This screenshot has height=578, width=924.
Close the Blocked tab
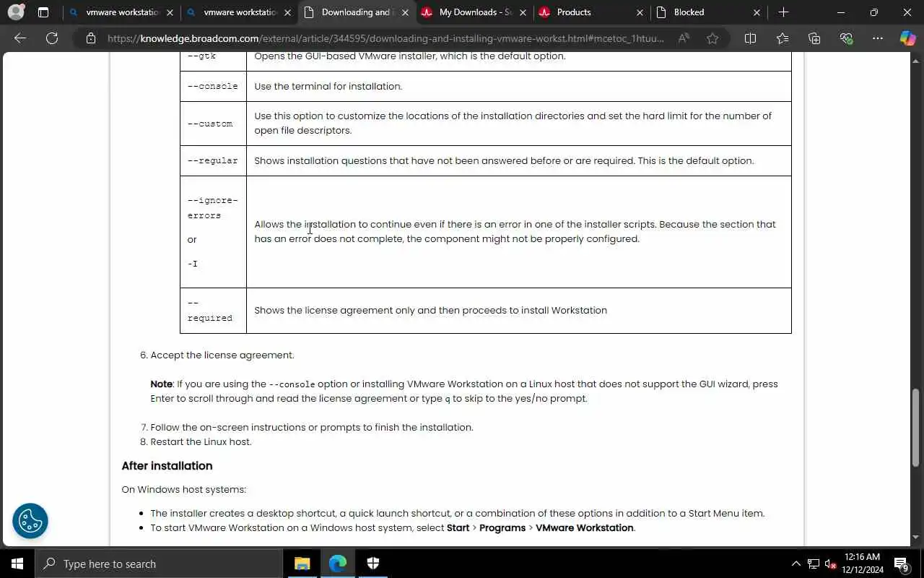757,12
